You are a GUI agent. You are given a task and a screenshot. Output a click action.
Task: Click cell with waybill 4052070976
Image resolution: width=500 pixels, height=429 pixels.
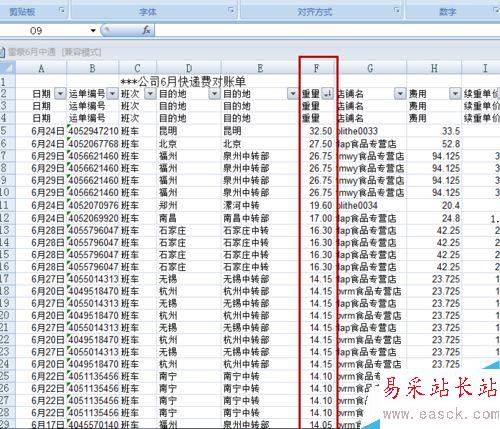tap(93, 205)
